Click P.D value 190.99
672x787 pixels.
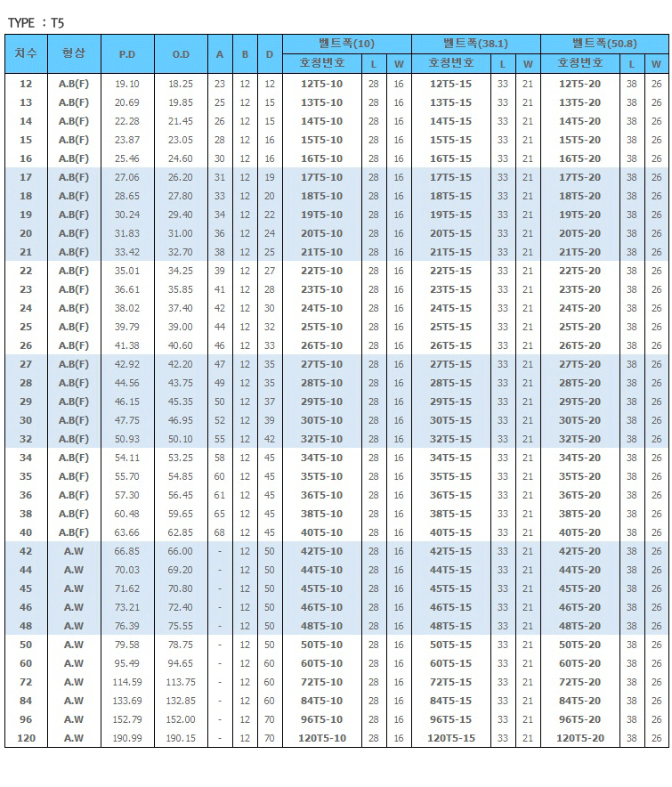click(x=127, y=738)
